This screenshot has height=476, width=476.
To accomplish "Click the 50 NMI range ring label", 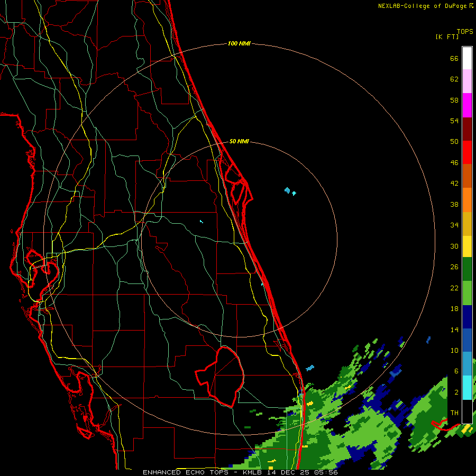I will (x=239, y=141).
